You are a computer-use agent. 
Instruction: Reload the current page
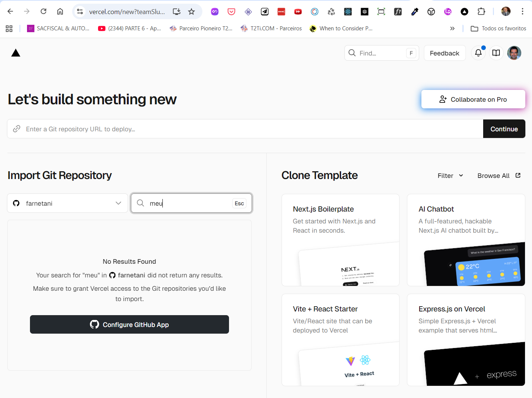point(43,11)
